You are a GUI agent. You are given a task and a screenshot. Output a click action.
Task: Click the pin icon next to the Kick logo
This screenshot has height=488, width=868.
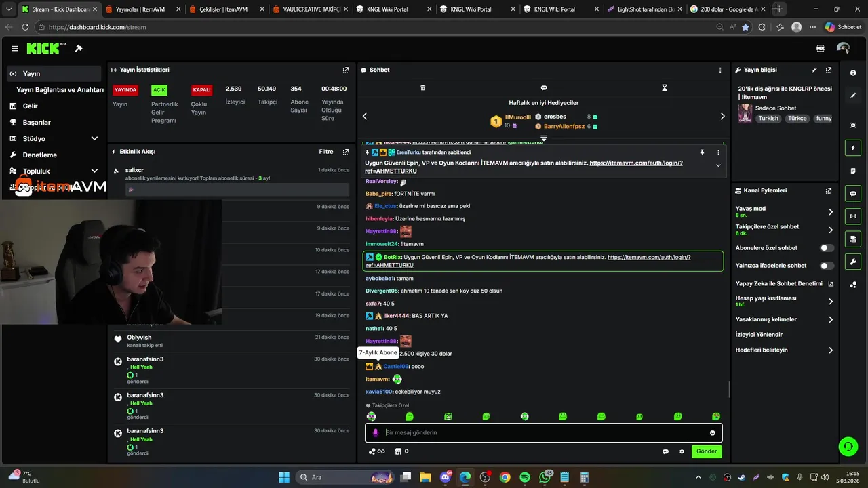point(79,49)
